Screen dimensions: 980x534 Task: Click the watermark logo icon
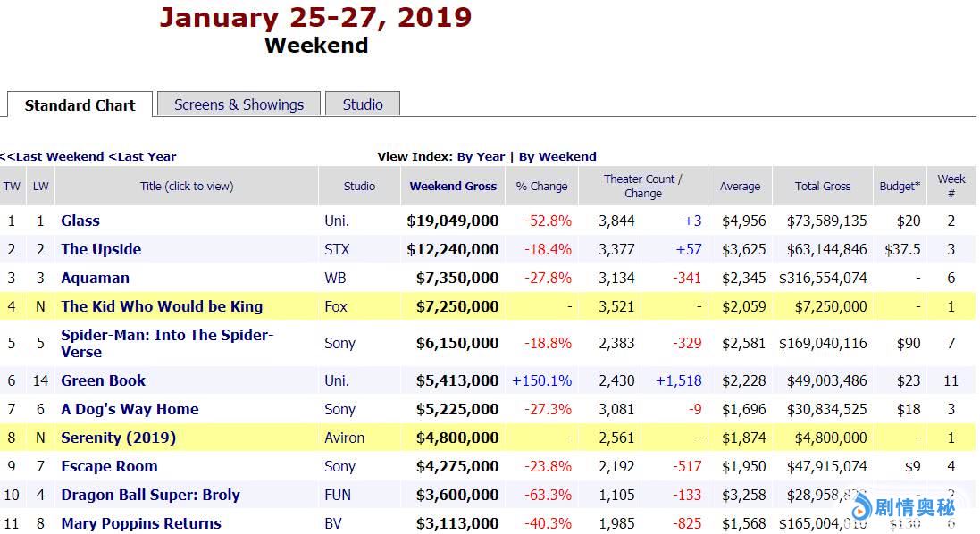(x=861, y=509)
